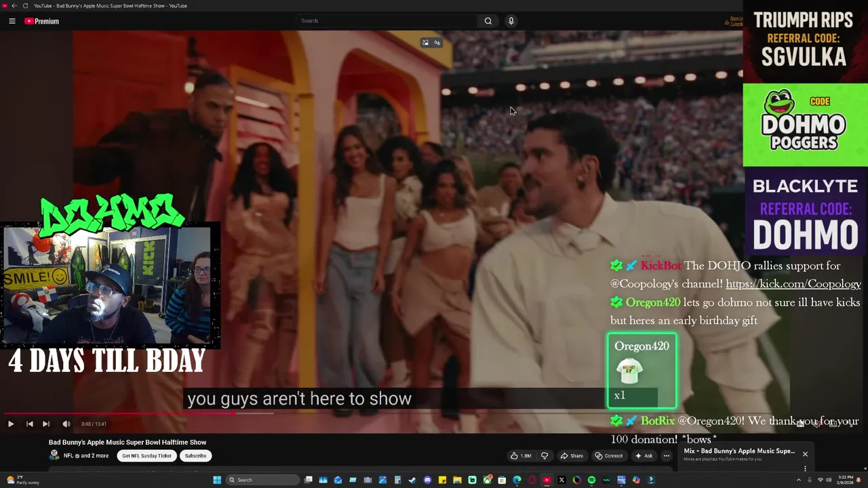Image resolution: width=868 pixels, height=488 pixels.
Task: Click the Oregon420 gift card in chat
Action: pyautogui.click(x=642, y=371)
